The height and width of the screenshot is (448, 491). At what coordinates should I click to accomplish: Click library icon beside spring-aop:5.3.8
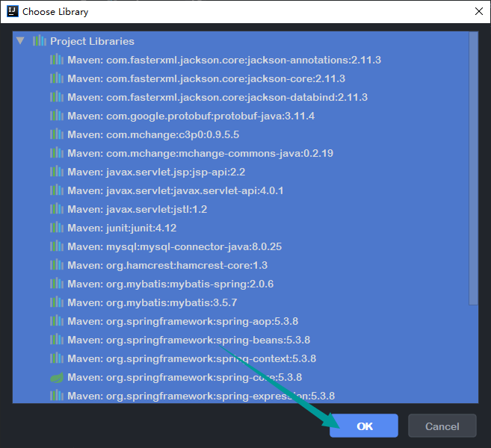(57, 321)
